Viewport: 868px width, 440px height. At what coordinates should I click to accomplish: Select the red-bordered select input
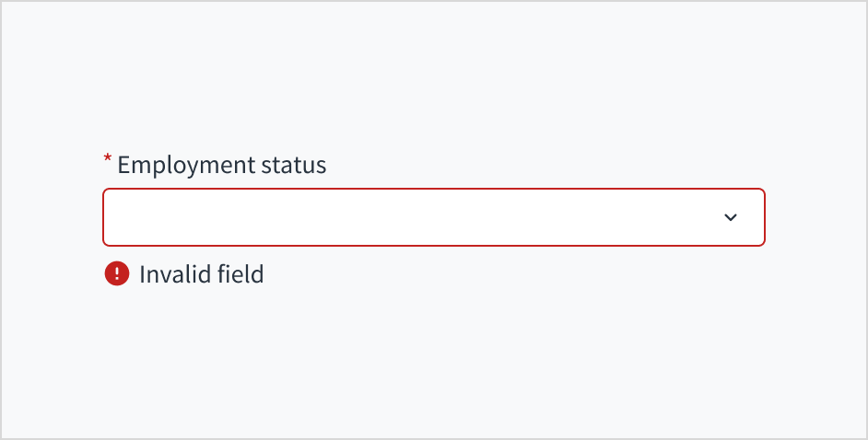(x=433, y=217)
